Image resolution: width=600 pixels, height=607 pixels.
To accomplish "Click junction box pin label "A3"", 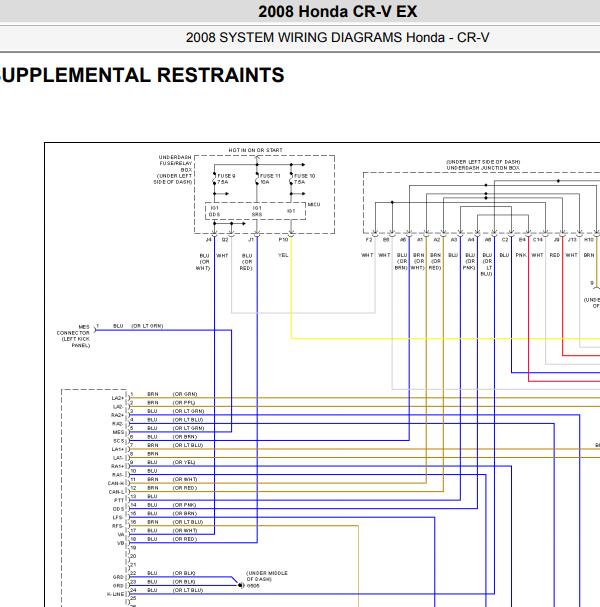I will pyautogui.click(x=454, y=240).
